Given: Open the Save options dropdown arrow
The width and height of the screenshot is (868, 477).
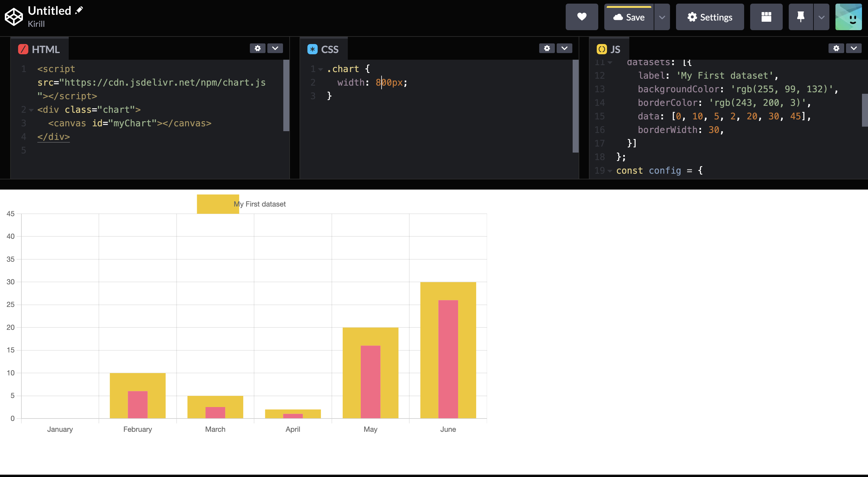Looking at the screenshot, I should click(662, 17).
